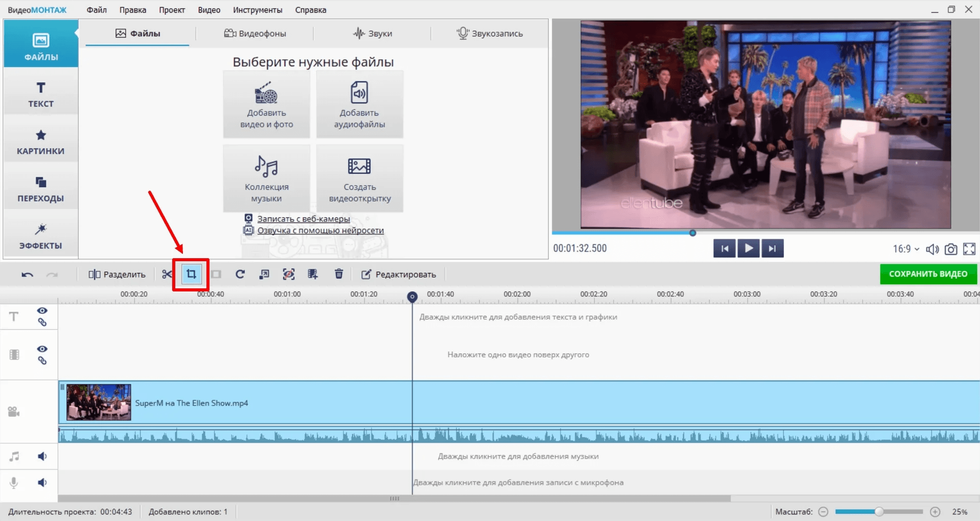Select the SuperM clip thumbnail on timeline
Viewport: 980px width, 521px height.
(x=99, y=402)
